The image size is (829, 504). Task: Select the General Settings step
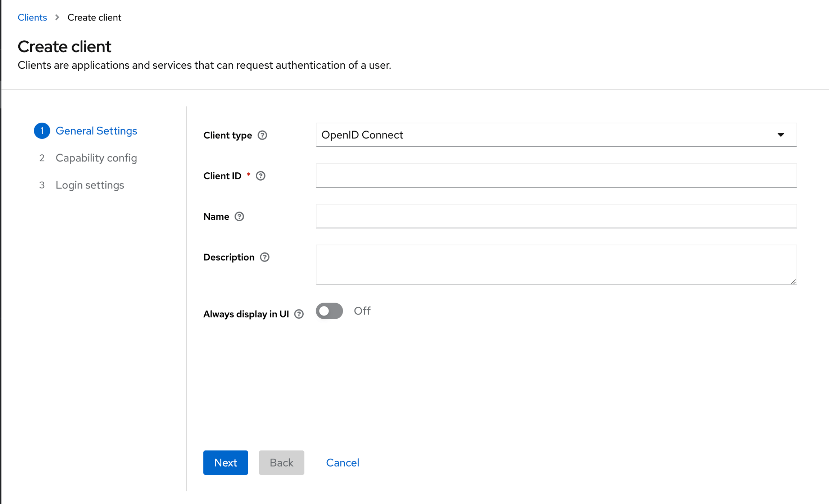click(96, 131)
